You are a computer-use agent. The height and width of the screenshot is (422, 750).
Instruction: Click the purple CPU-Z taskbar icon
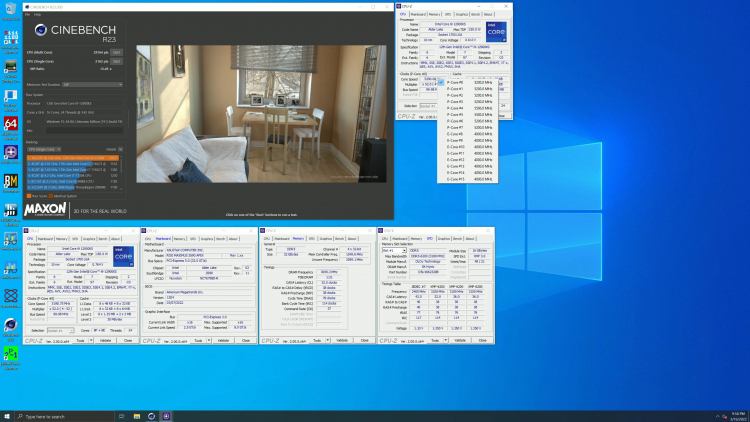click(166, 415)
